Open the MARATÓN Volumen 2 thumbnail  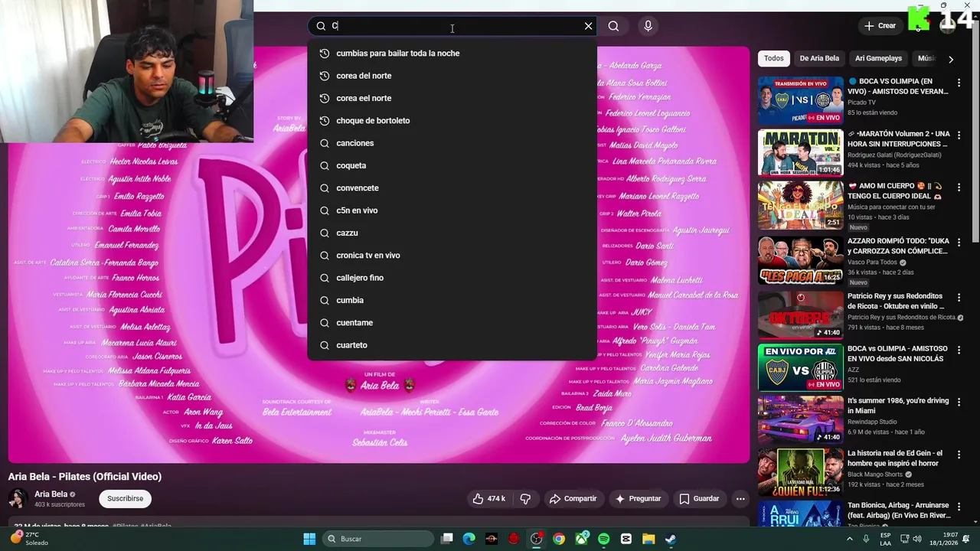coord(800,153)
